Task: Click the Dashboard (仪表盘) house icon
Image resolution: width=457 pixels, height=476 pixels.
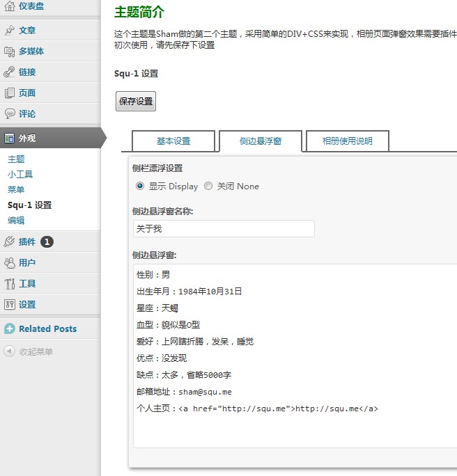Action: [10, 6]
